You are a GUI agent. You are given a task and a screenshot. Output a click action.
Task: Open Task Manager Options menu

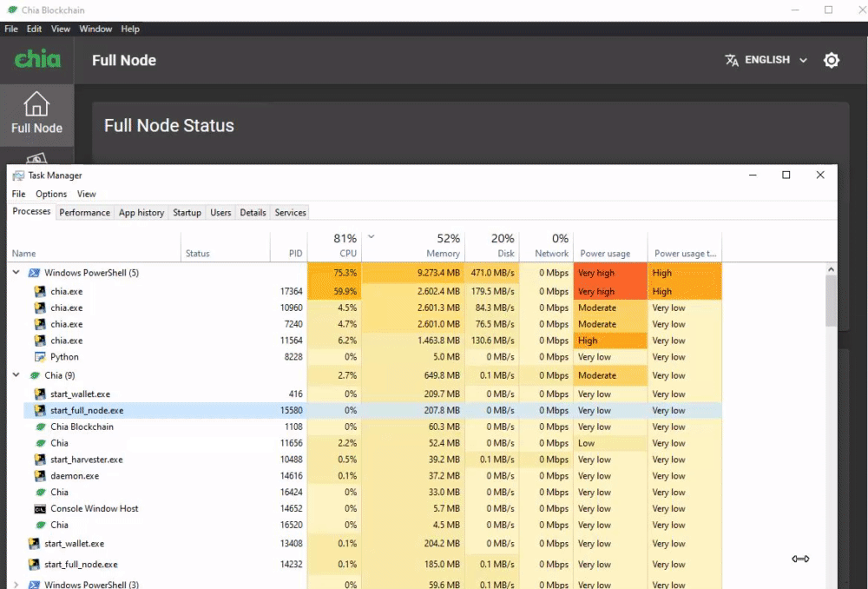pyautogui.click(x=51, y=194)
